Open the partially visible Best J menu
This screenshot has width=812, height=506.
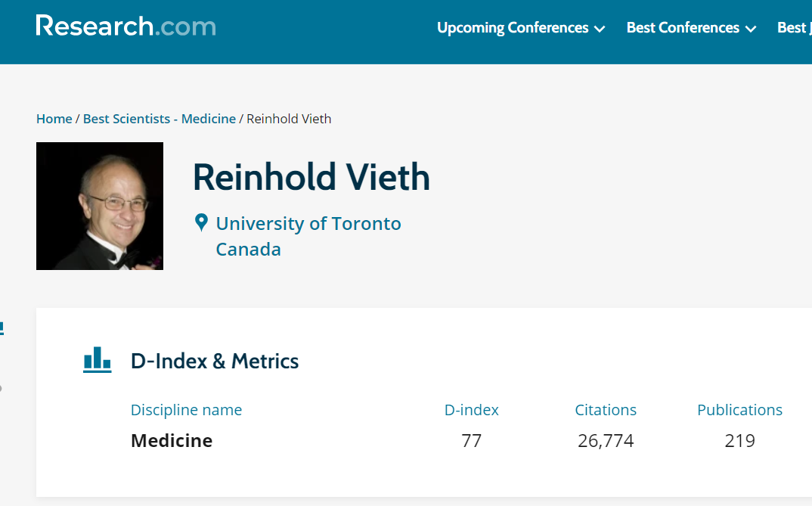click(795, 27)
